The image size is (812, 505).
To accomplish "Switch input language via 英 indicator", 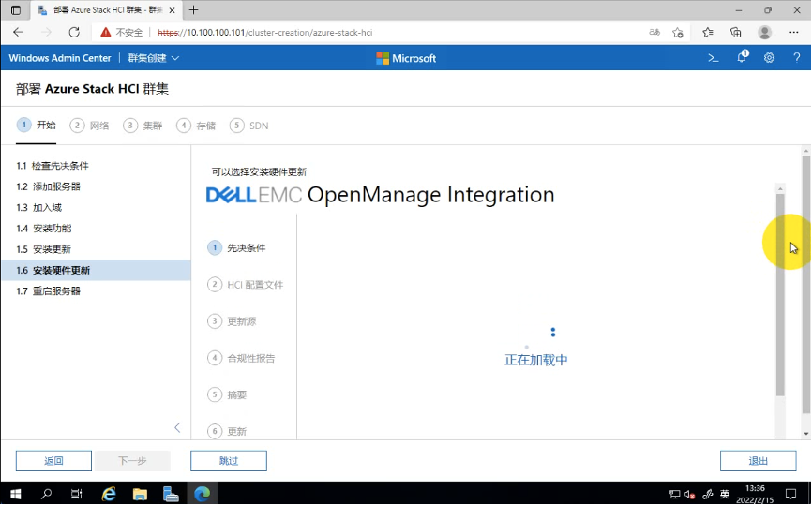I will click(x=725, y=494).
